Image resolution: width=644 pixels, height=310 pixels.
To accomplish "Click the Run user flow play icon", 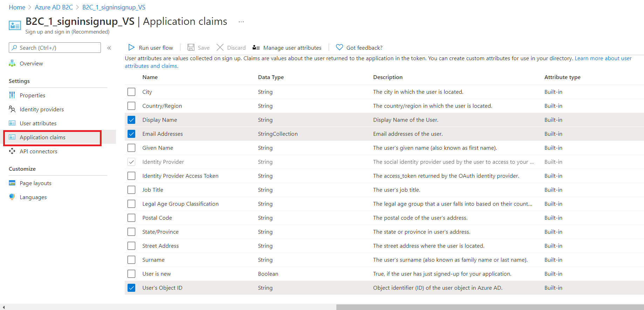I will 131,47.
